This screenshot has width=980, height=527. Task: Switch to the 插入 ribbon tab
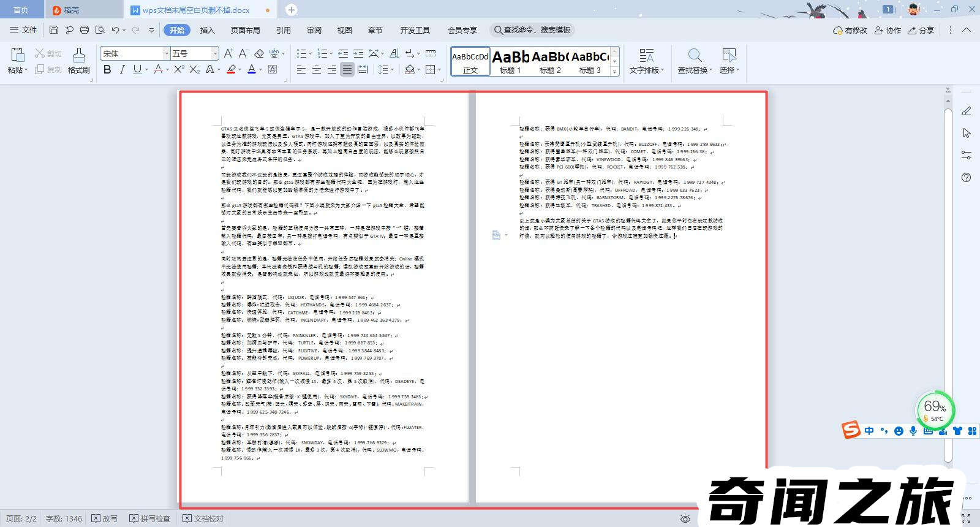(x=208, y=30)
